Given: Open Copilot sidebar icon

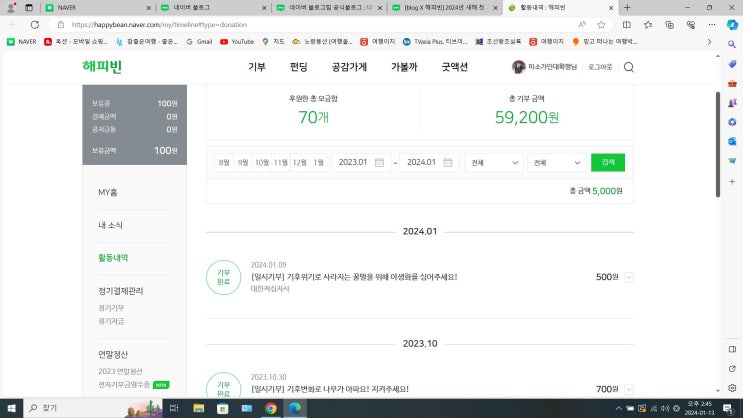Looking at the screenshot, I should pyautogui.click(x=732, y=25).
